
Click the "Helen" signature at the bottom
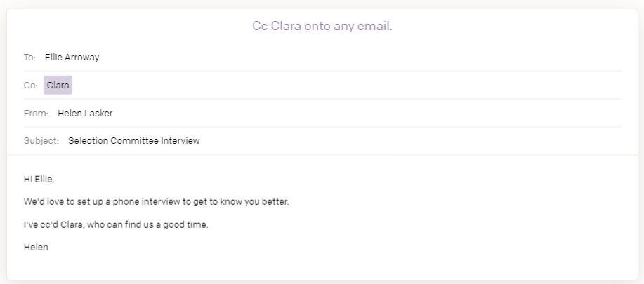(36, 247)
